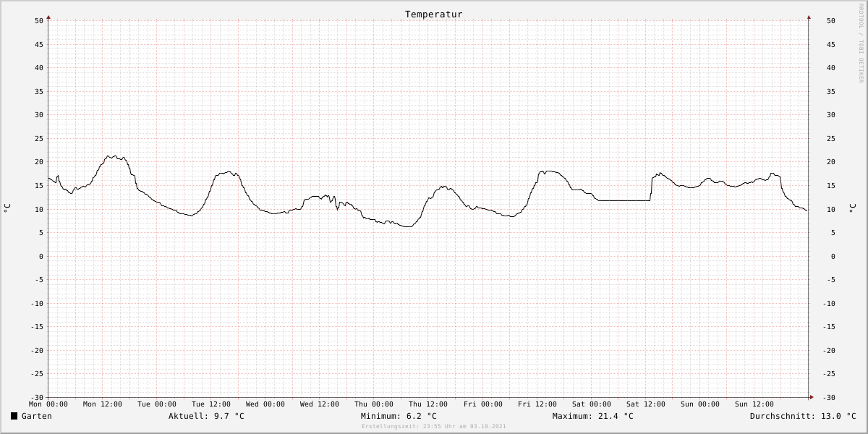Click the black Garten legend swatch

(x=14, y=416)
